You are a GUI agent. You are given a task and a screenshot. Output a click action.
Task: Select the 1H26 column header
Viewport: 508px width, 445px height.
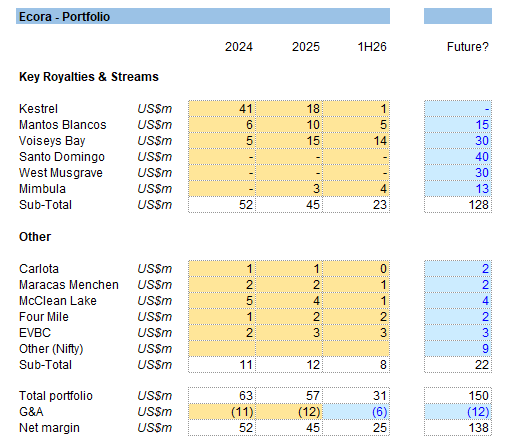[x=372, y=47]
